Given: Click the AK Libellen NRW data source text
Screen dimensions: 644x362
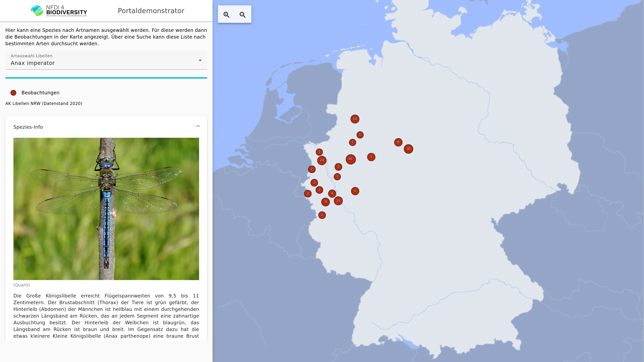Looking at the screenshot, I should point(44,103).
